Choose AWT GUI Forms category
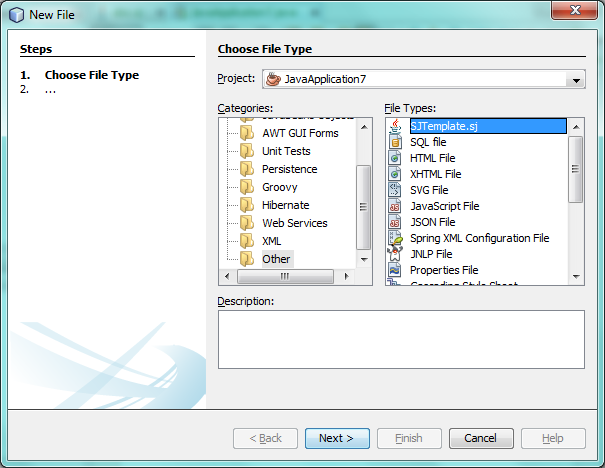Screen dimensions: 605x468 pos(300,133)
